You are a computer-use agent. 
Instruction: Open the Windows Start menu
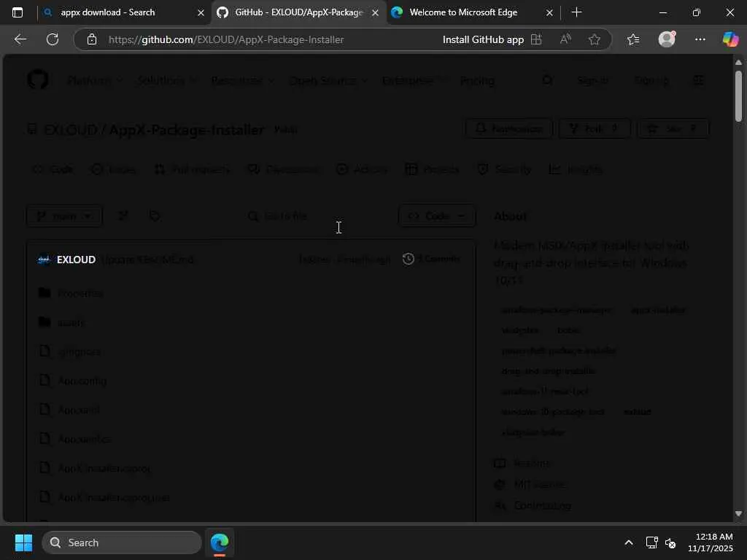(x=23, y=542)
